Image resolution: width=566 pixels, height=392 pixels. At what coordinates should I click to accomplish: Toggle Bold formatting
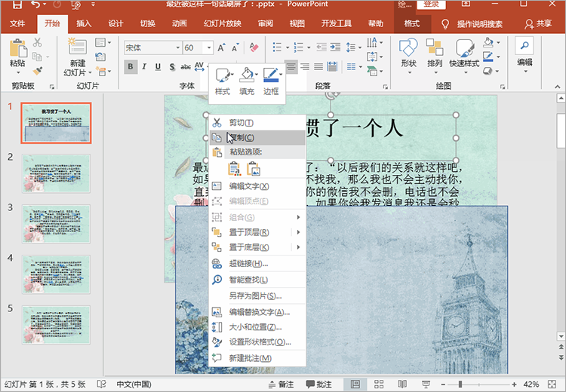pyautogui.click(x=131, y=67)
